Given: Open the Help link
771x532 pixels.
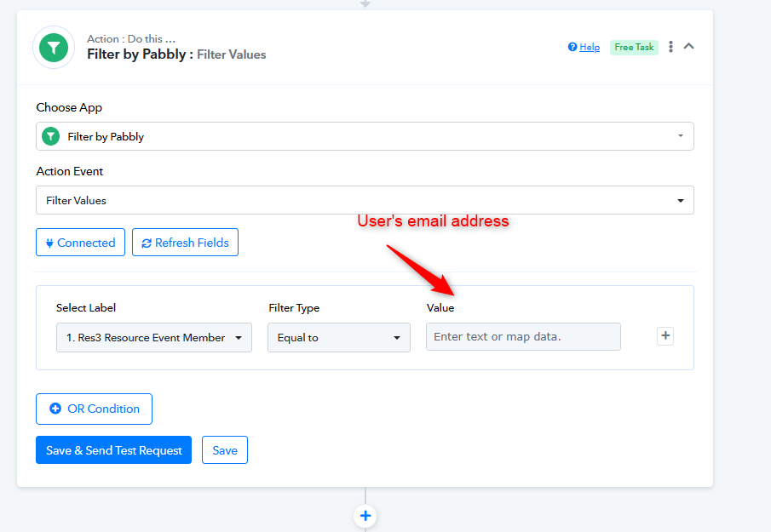Looking at the screenshot, I should pyautogui.click(x=590, y=47).
